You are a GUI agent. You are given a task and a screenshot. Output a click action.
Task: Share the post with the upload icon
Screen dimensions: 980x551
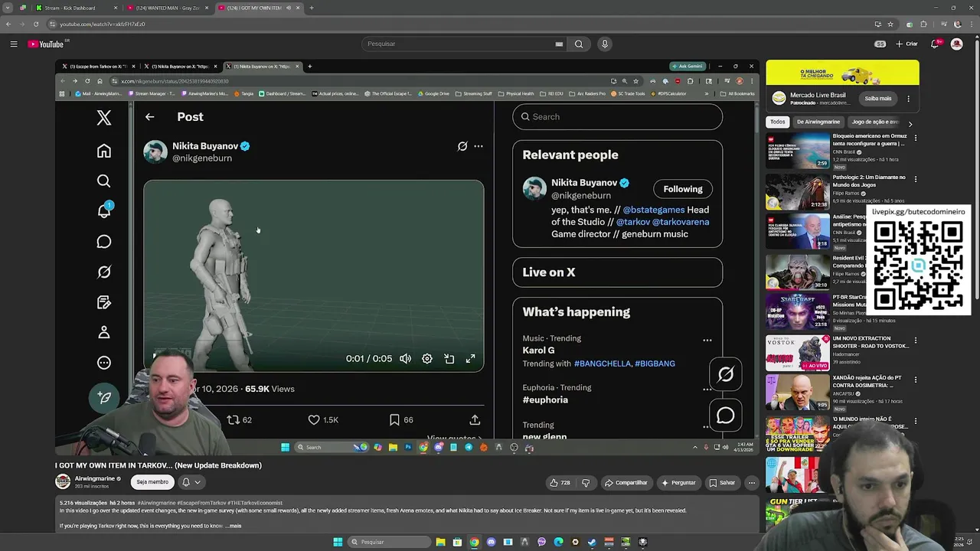tap(475, 420)
